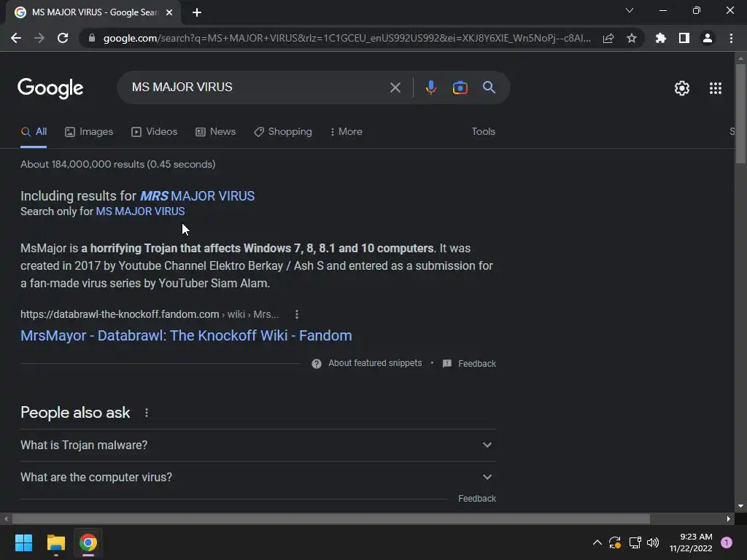Reload the current page
747x560 pixels.
(63, 38)
